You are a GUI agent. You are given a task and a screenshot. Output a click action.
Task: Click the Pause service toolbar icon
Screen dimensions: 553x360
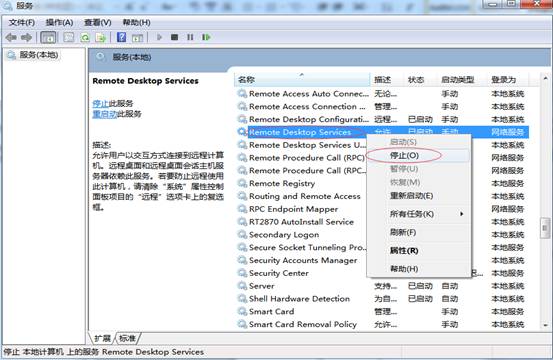(x=190, y=37)
